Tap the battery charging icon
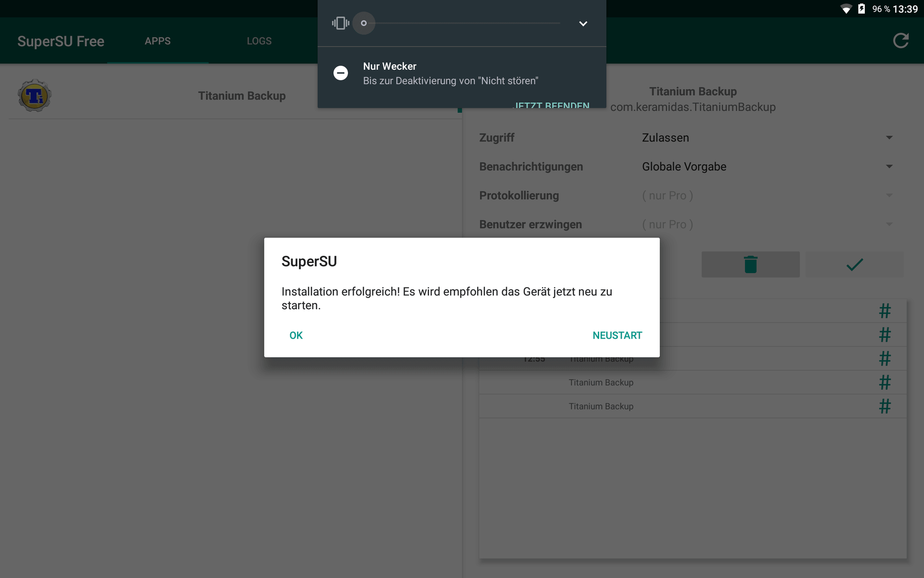This screenshot has height=578, width=924. coord(861,9)
